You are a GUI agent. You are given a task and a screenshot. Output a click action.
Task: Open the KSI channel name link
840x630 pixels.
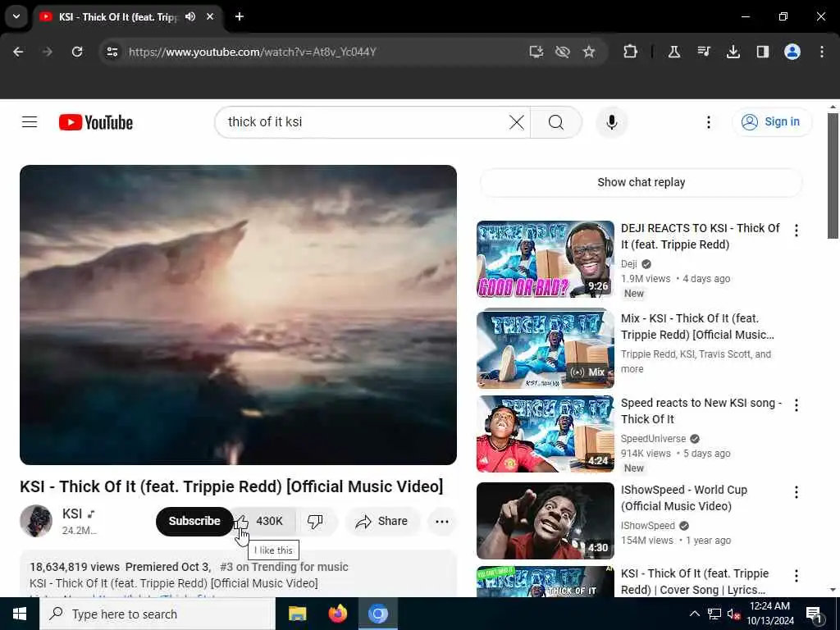click(72, 514)
